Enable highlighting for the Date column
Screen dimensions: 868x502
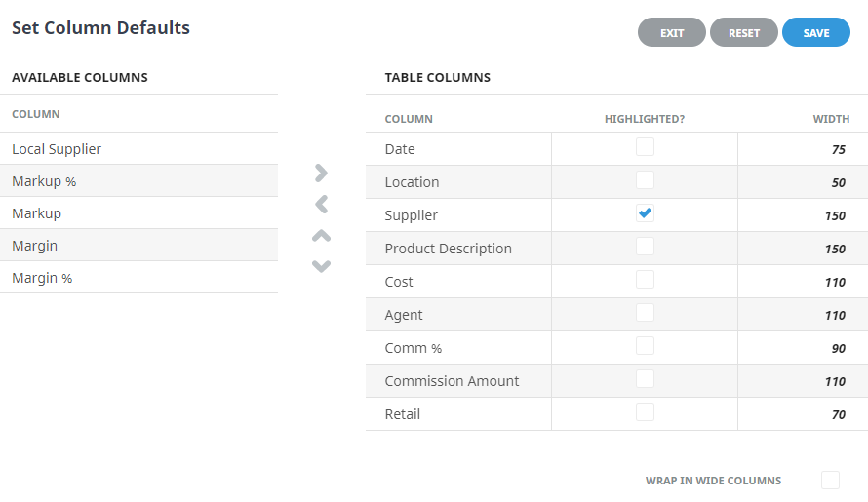coord(645,148)
